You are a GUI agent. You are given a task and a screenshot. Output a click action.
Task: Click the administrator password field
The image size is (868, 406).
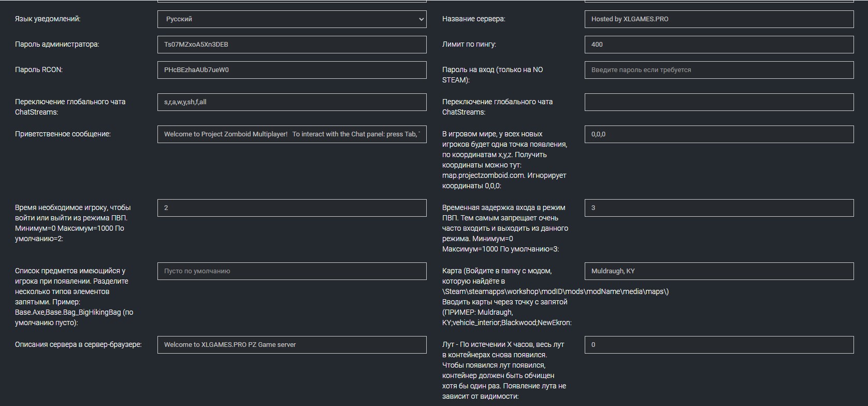[292, 45]
